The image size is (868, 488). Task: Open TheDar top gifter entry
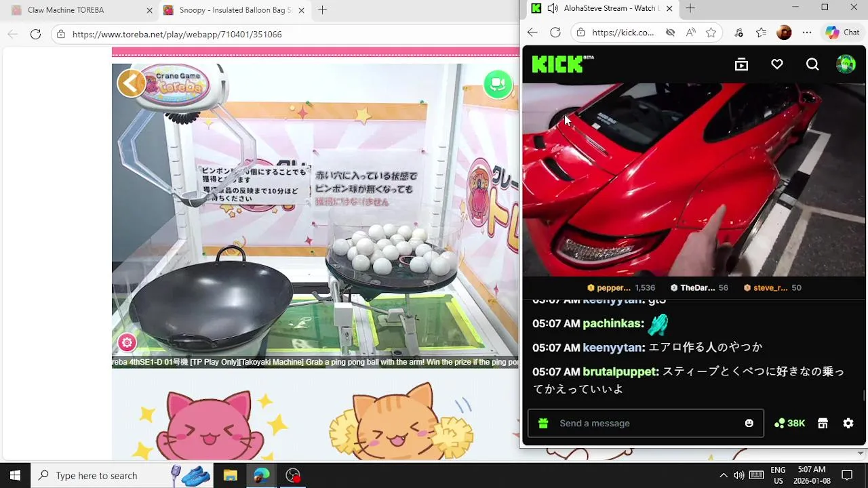click(x=698, y=287)
